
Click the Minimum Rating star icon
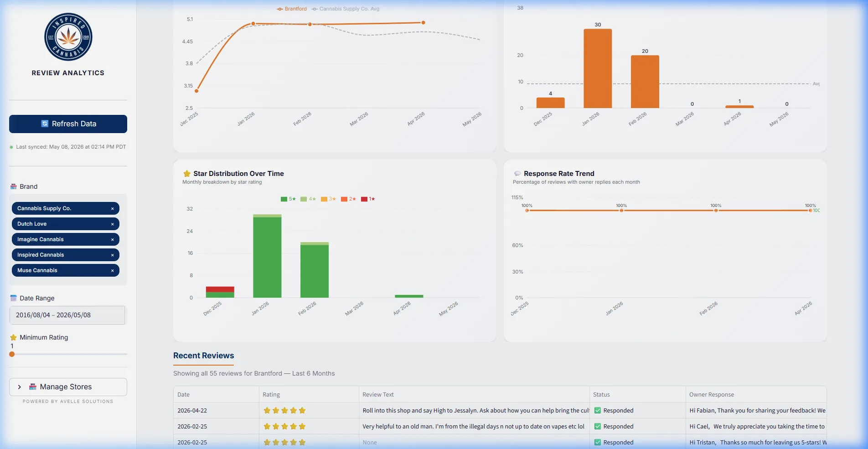(x=14, y=337)
